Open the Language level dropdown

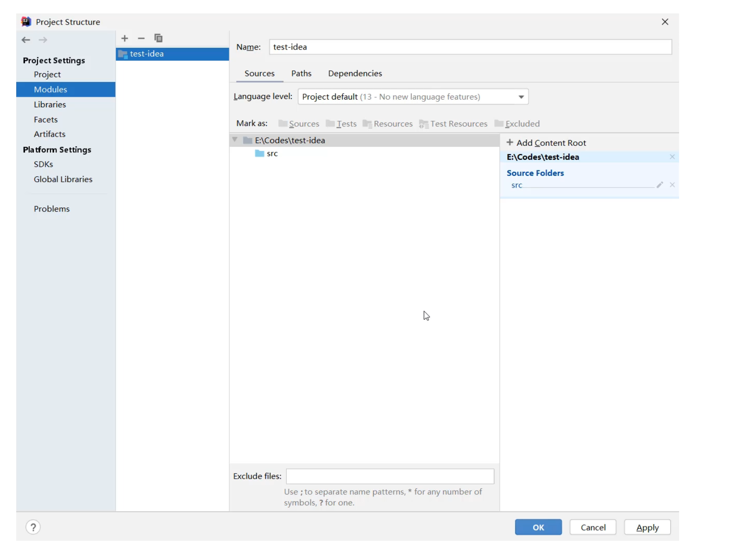(x=413, y=97)
